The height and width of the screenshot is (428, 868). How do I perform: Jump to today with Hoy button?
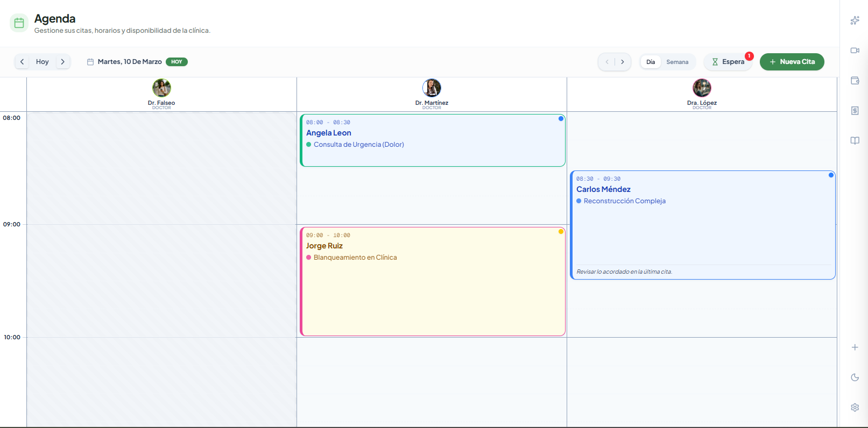coord(43,62)
